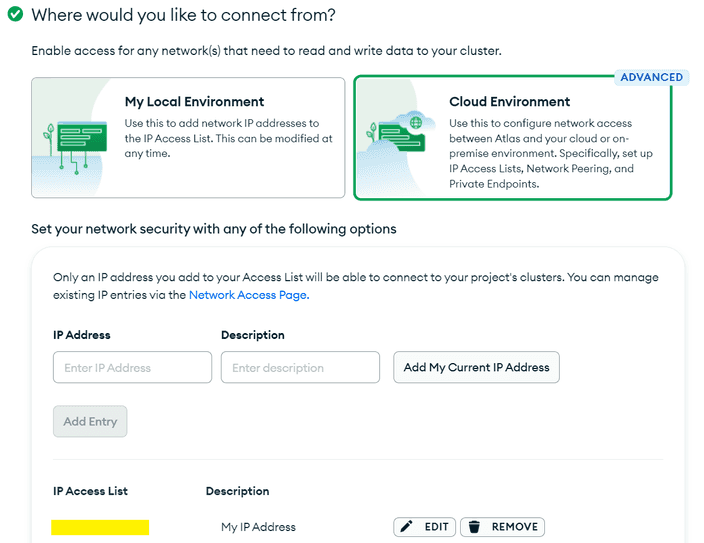Click the green checkmark icon beside the heading
The width and height of the screenshot is (704, 543).
coord(15,15)
